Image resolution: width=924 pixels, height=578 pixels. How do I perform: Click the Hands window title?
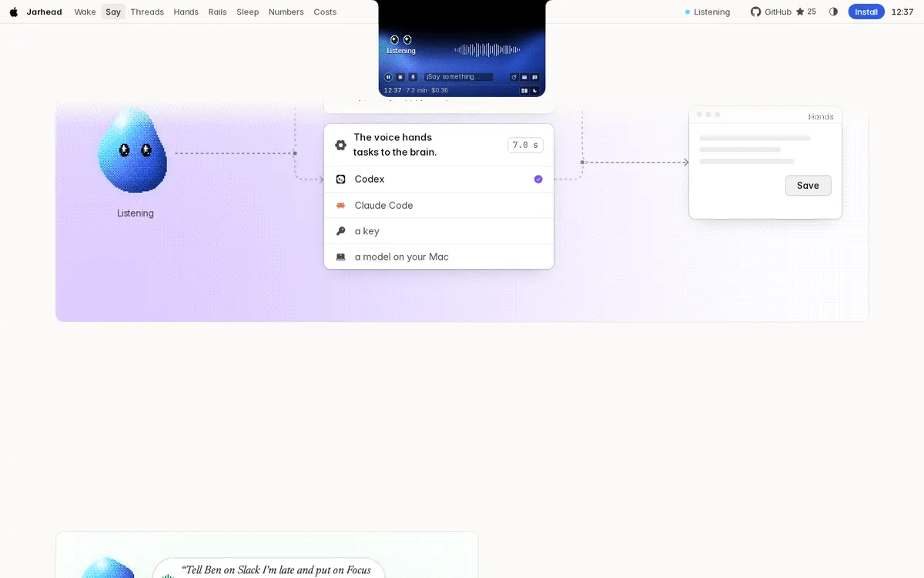pos(821,116)
